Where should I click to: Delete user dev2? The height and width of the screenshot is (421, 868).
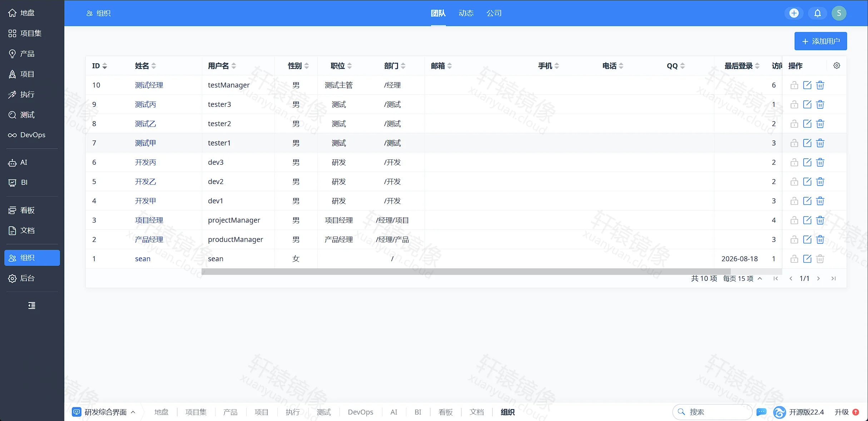(820, 182)
